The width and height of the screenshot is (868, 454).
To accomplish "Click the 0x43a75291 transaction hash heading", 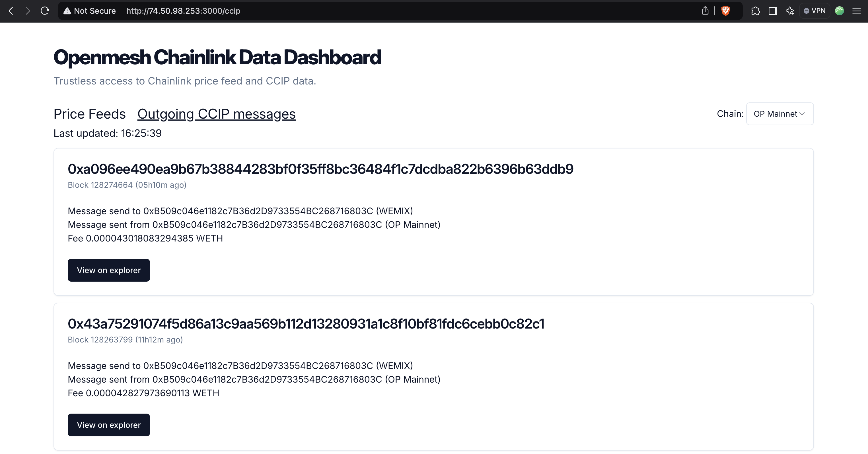I will click(x=306, y=324).
